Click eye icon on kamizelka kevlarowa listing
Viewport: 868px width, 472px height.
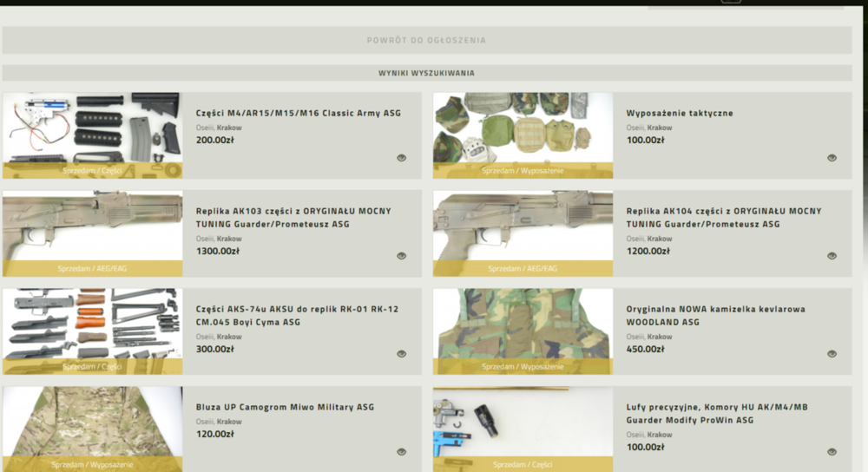click(x=832, y=354)
